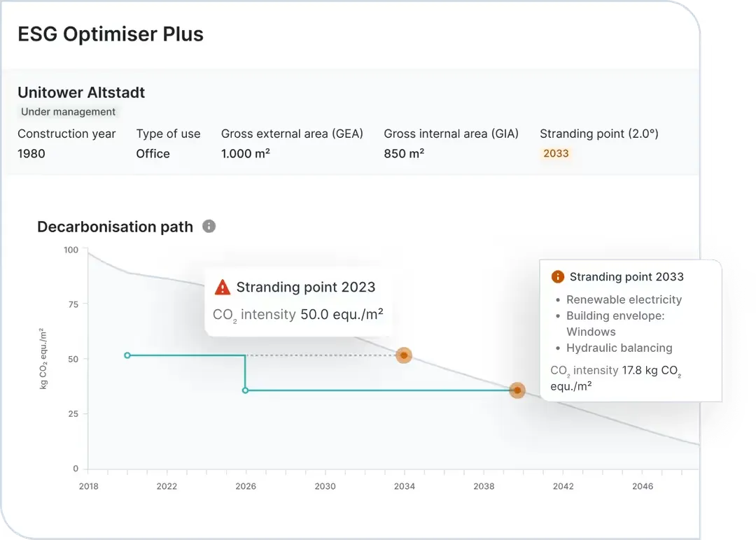756x540 pixels.
Task: Click the teal step-down circle at 2026
Action: coord(246,390)
